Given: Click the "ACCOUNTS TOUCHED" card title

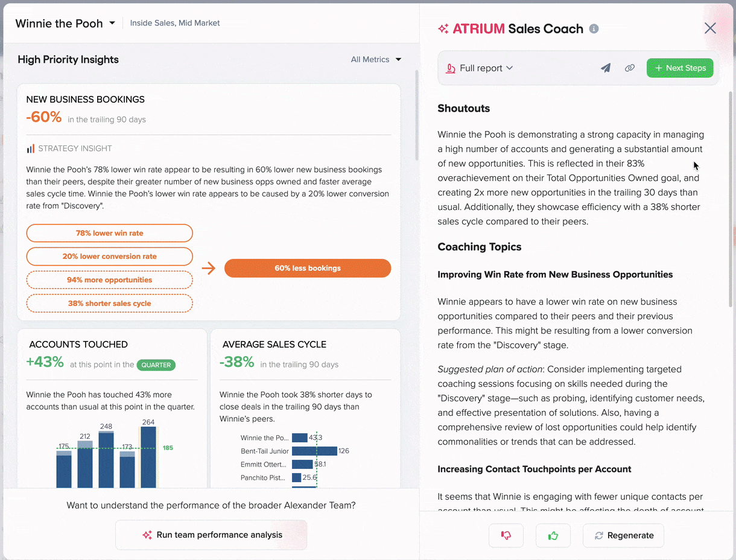Looking at the screenshot, I should 78,345.
